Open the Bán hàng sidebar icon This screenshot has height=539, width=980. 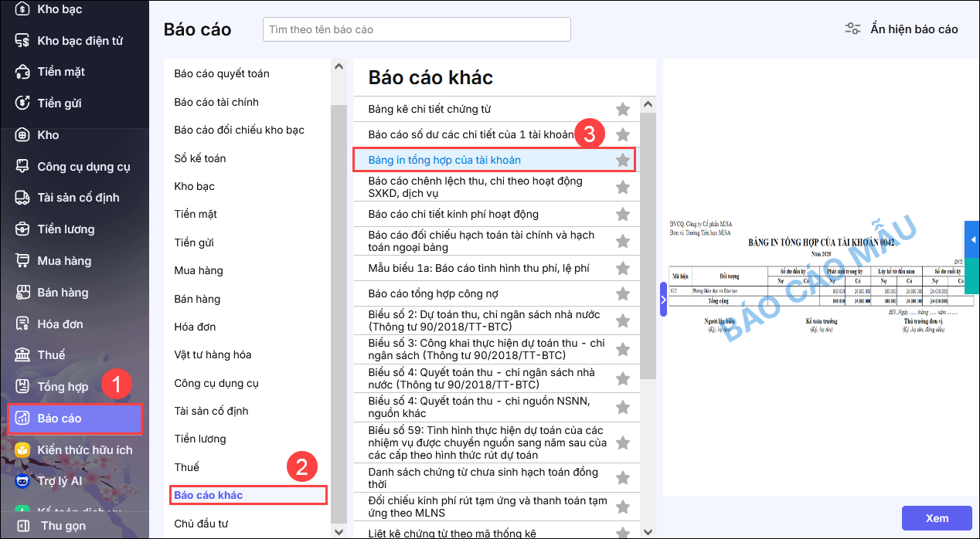pos(23,293)
